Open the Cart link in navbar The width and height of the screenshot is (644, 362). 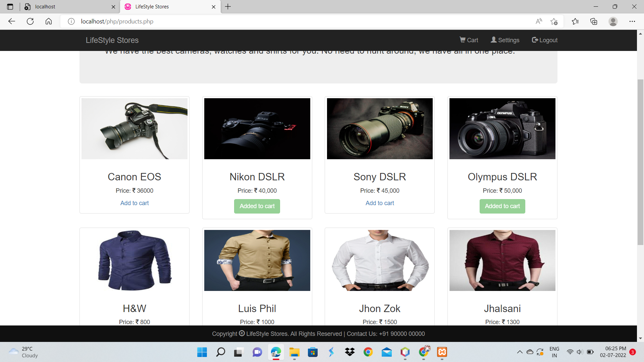(469, 40)
